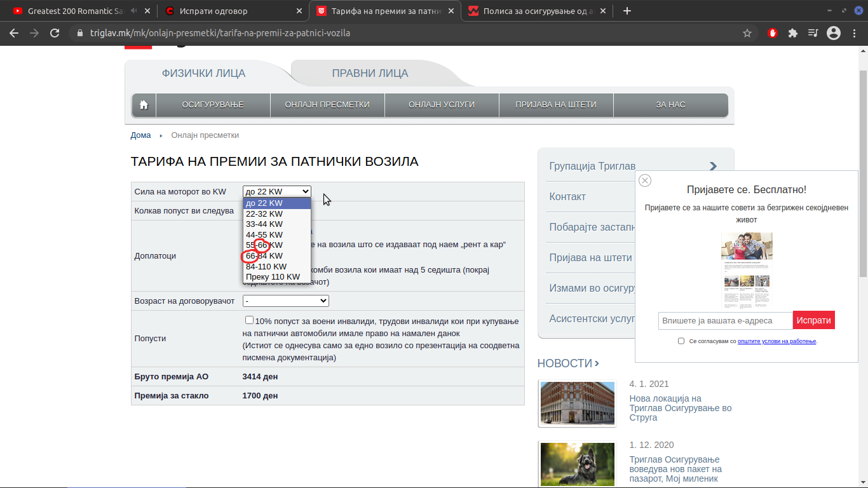Click the home icon in site navigation
This screenshot has width=868, height=488.
click(x=144, y=105)
